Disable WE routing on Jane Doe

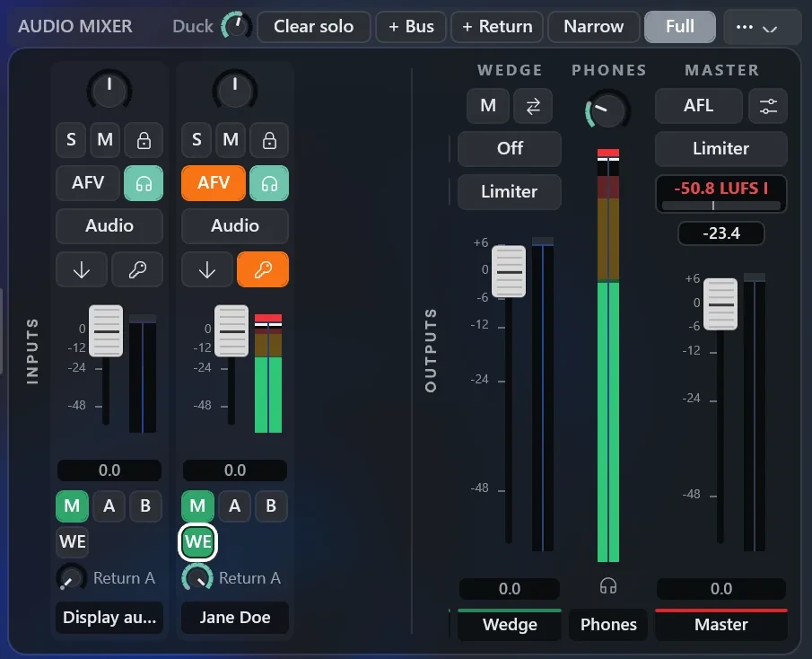tap(197, 542)
